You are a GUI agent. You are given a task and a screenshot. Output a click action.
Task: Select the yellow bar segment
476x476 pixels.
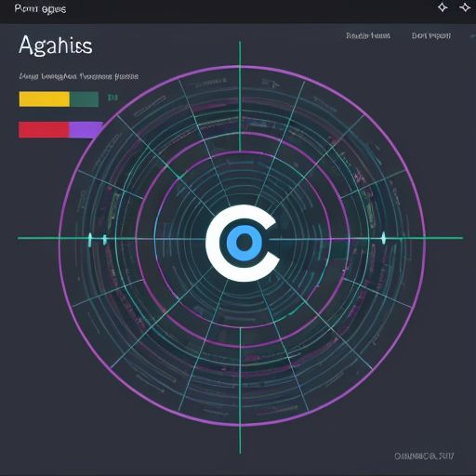click(x=45, y=99)
